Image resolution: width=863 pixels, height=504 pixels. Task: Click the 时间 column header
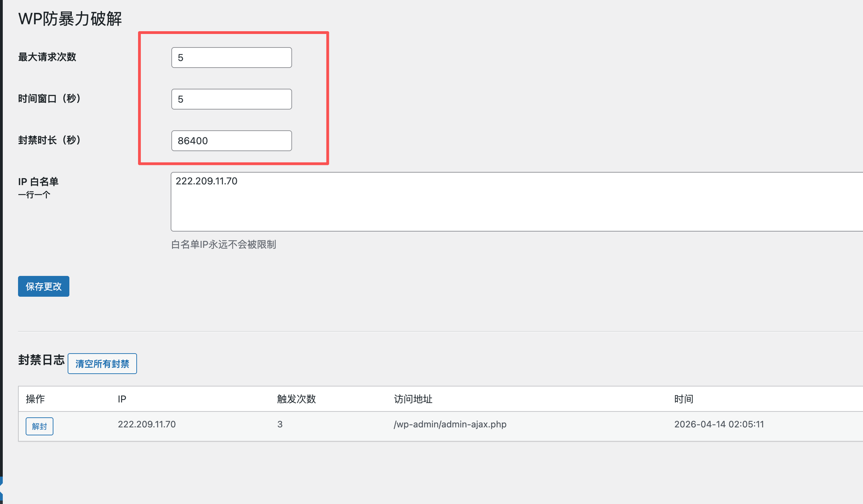coord(683,399)
